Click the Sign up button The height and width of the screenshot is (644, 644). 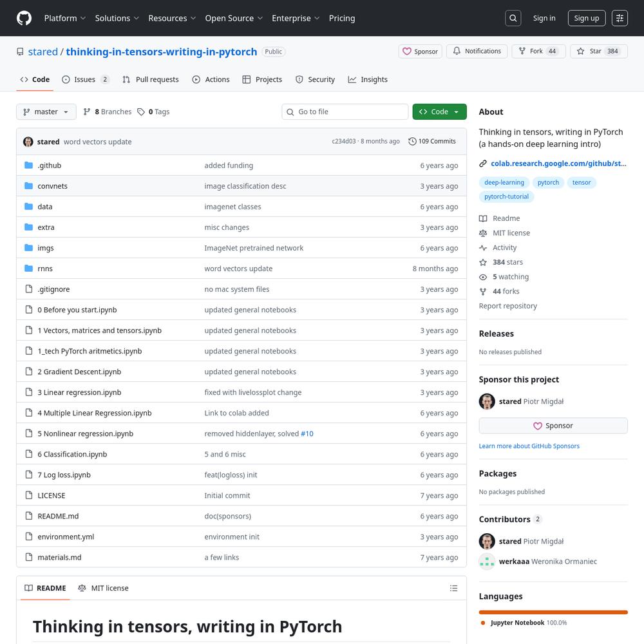tap(586, 18)
